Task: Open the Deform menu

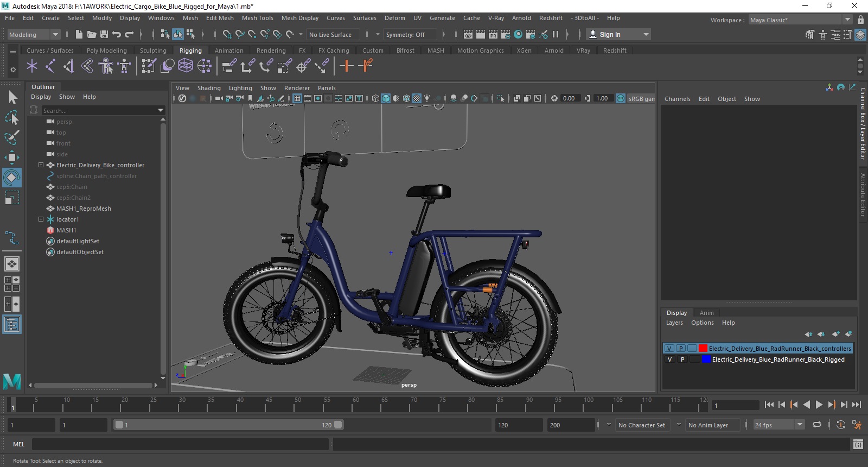Action: tap(394, 18)
